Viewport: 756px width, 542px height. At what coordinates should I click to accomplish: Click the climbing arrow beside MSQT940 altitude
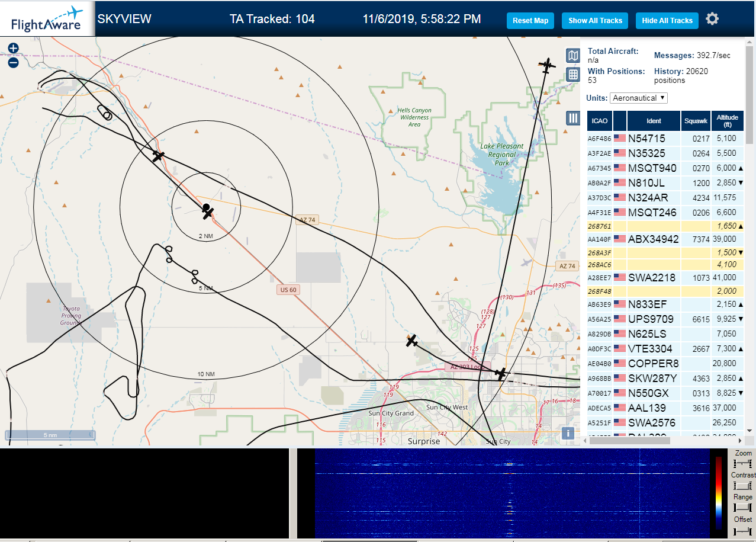click(x=741, y=168)
